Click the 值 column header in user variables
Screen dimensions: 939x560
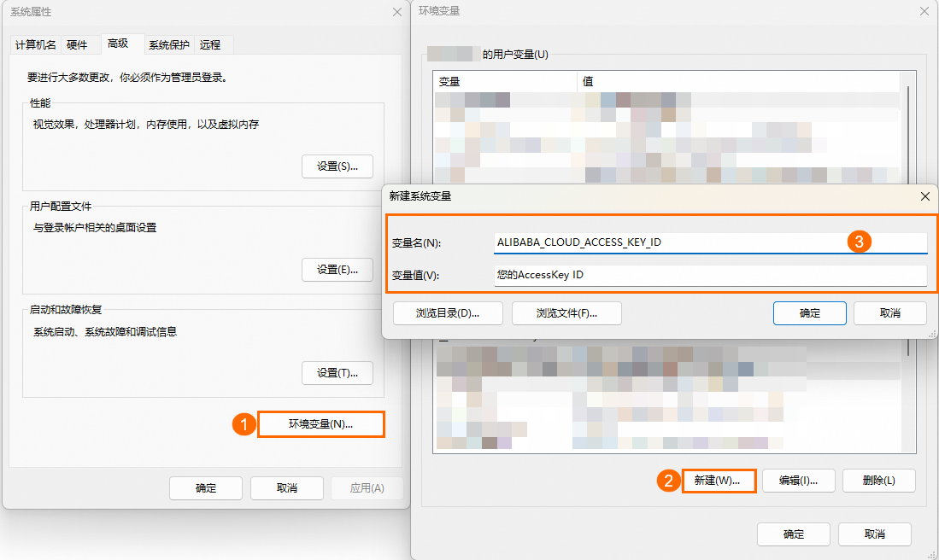pos(738,81)
